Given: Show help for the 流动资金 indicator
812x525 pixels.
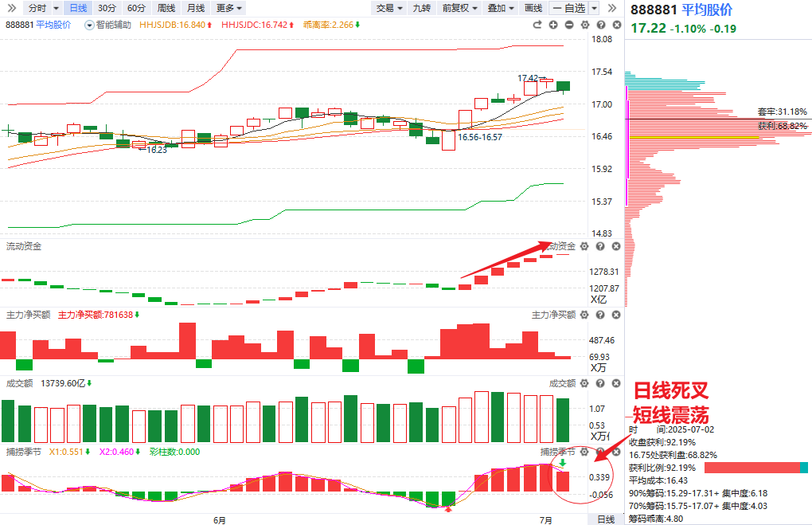Looking at the screenshot, I should pyautogui.click(x=600, y=246).
